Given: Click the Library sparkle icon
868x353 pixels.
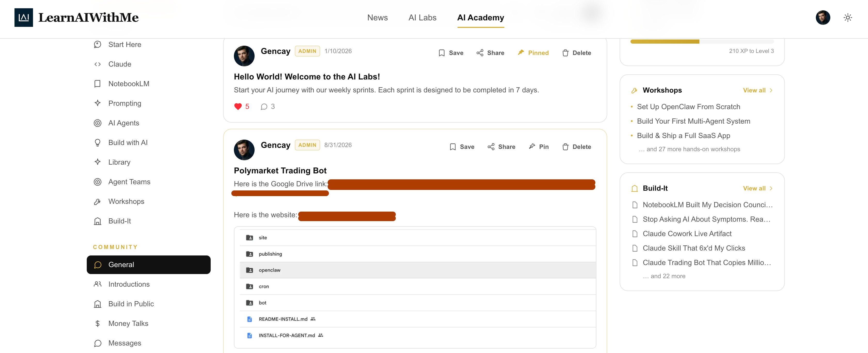Looking at the screenshot, I should (x=97, y=162).
